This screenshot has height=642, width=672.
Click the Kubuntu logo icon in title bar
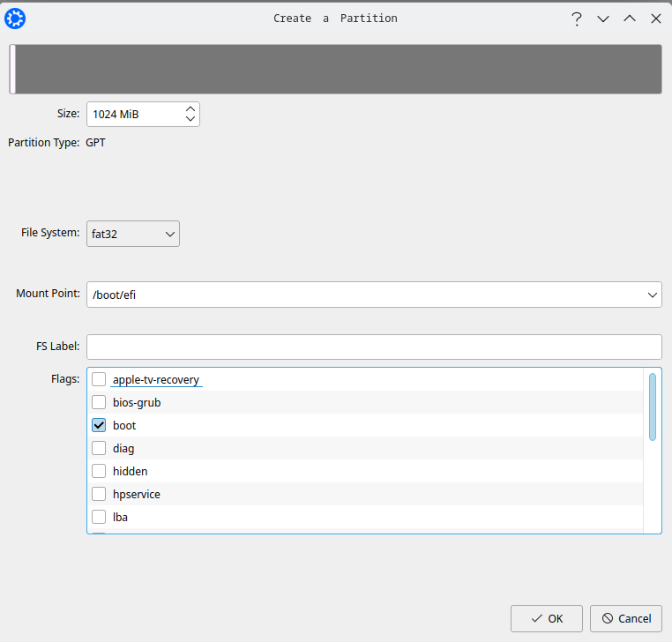point(15,19)
